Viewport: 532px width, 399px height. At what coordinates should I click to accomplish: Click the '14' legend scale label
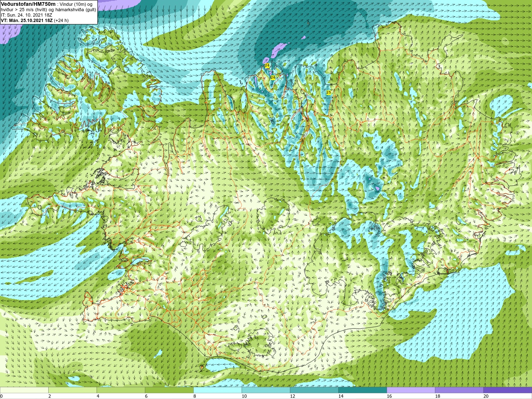click(x=341, y=396)
